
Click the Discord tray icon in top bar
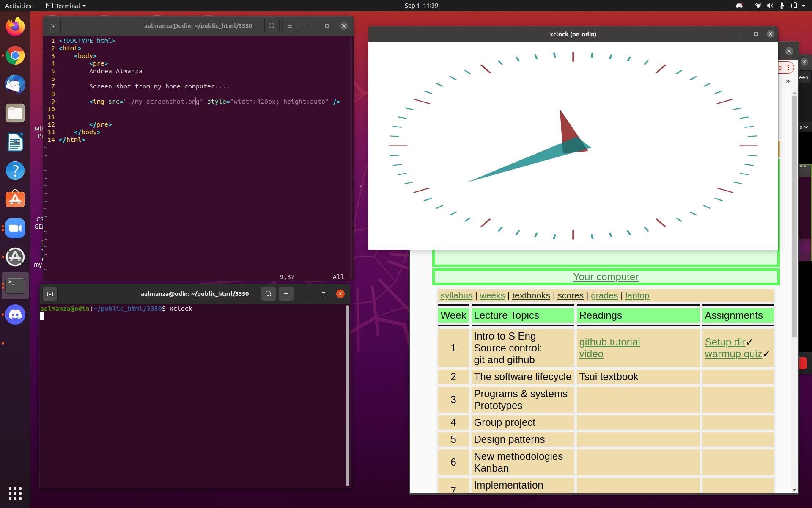tap(739, 6)
